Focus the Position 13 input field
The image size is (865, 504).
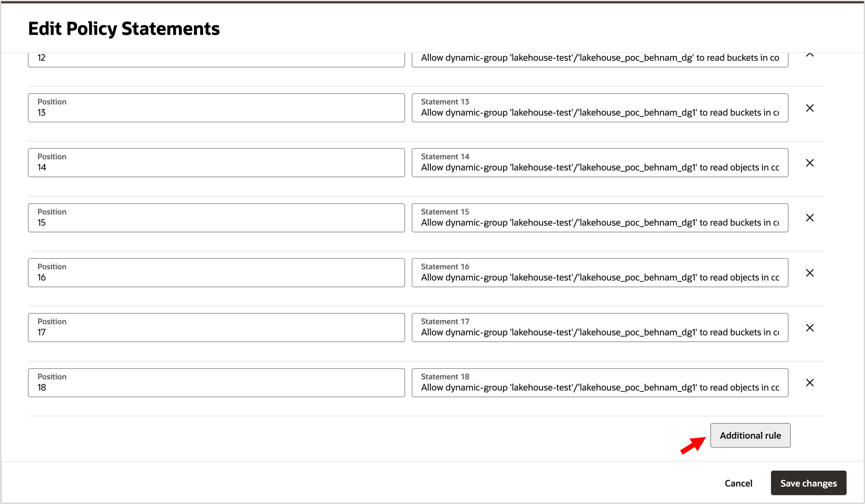click(x=216, y=108)
